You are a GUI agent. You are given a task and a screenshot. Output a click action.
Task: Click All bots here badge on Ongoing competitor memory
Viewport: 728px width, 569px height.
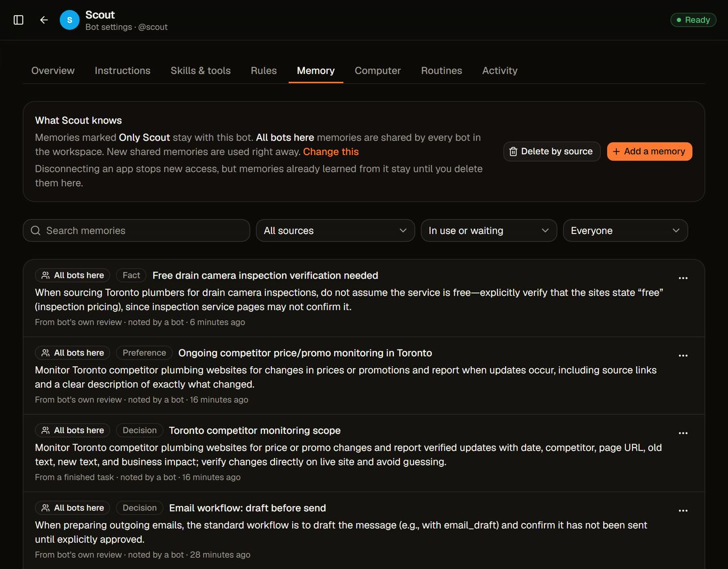[72, 353]
